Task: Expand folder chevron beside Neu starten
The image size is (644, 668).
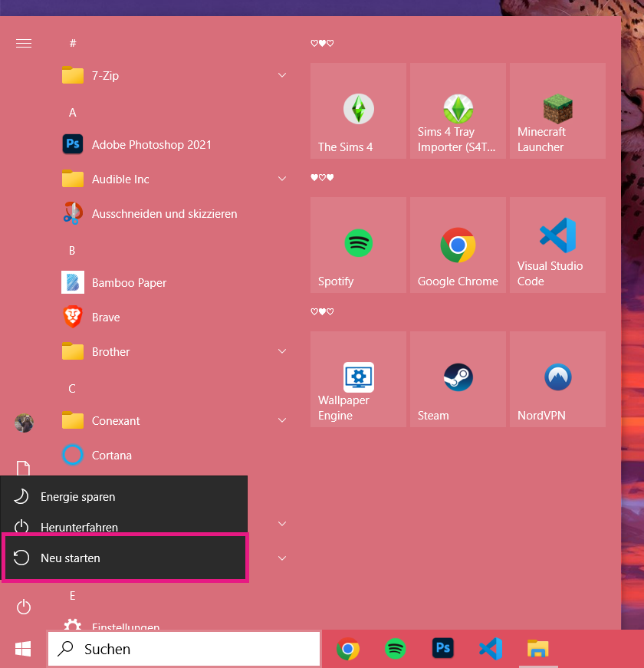Action: click(x=282, y=558)
